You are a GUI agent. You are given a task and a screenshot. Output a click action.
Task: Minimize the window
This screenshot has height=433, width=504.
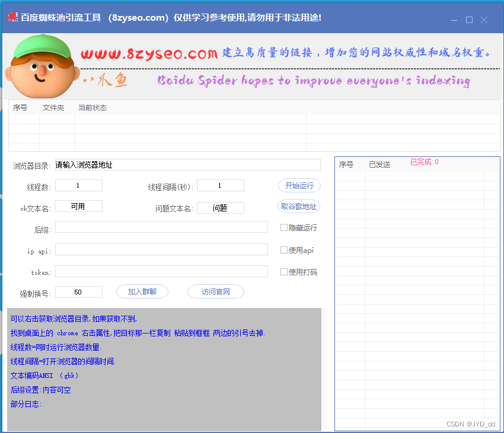(x=454, y=20)
